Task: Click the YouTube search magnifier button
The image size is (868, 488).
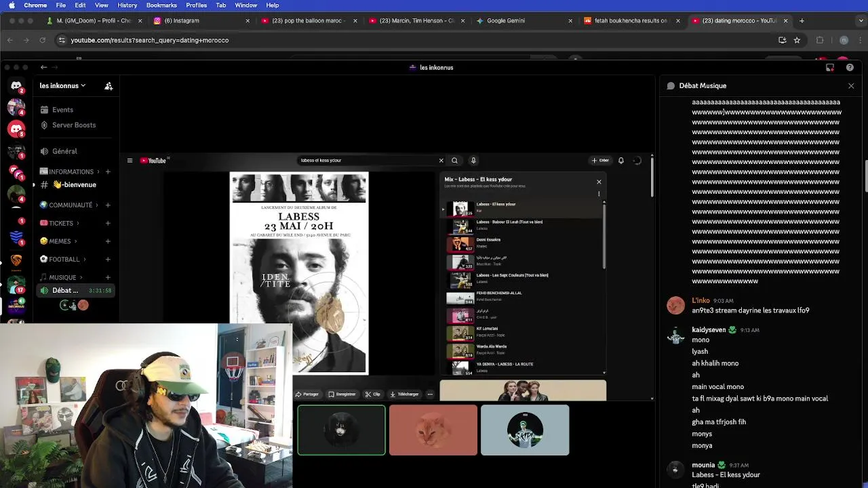Action: (x=454, y=161)
